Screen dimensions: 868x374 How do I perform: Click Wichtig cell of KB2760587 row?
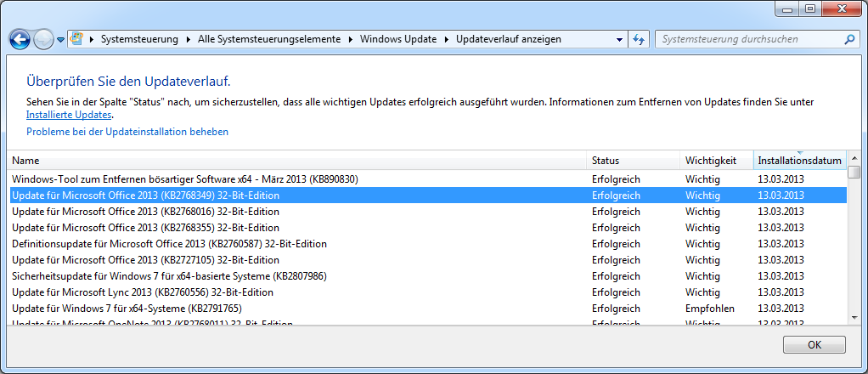(x=702, y=244)
